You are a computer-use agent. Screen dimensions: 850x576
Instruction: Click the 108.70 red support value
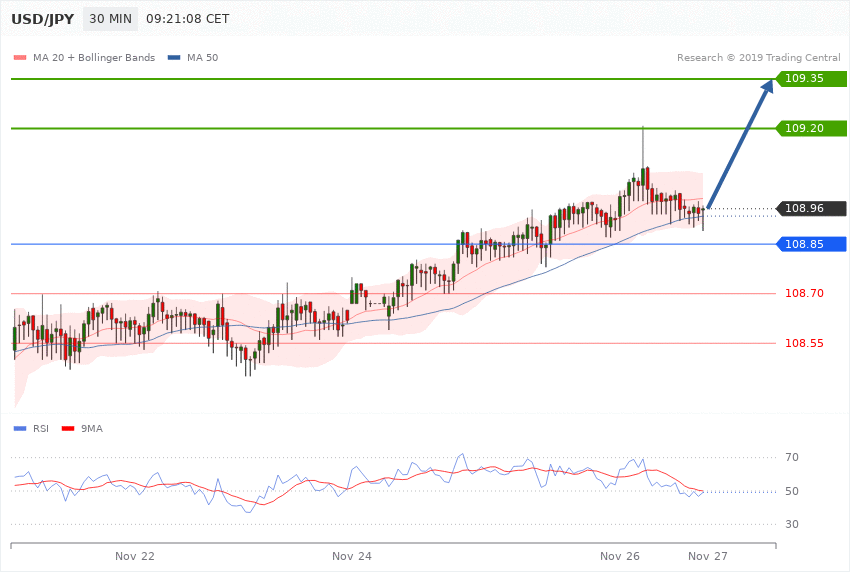pyautogui.click(x=804, y=293)
